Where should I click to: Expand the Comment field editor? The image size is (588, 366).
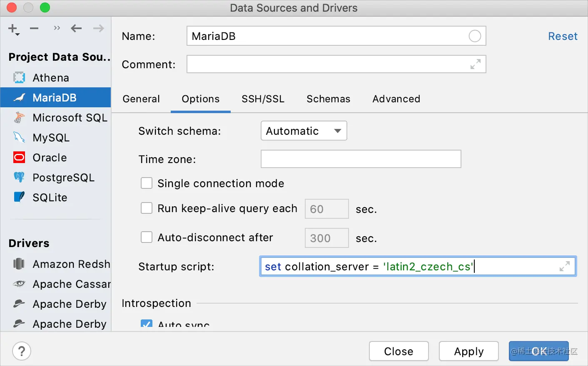coord(476,64)
